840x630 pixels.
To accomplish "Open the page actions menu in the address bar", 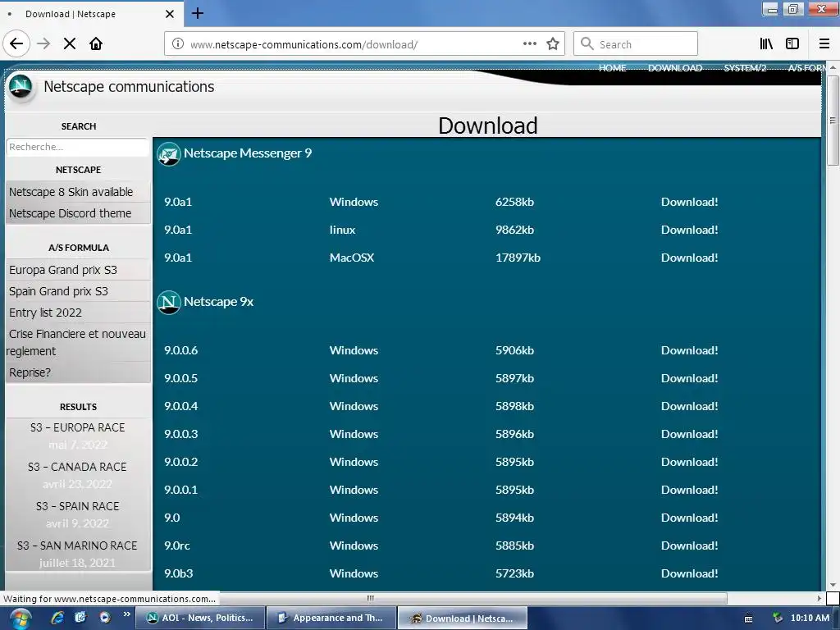I will [x=529, y=44].
